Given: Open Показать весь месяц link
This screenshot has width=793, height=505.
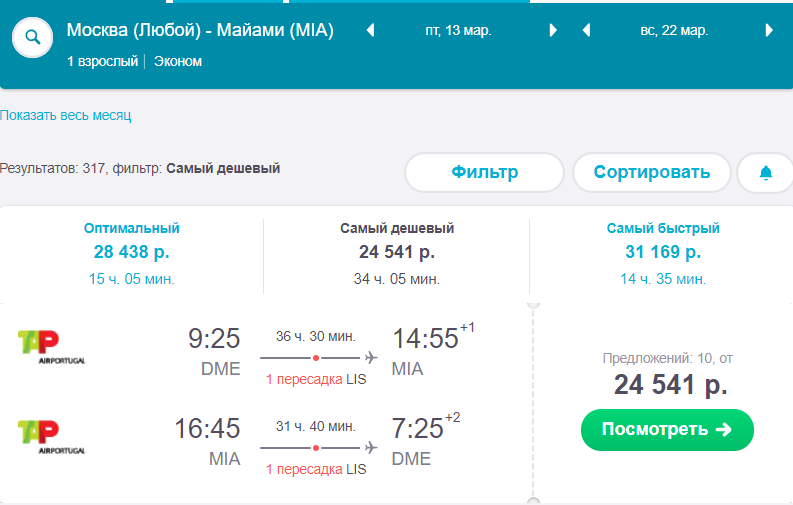Looking at the screenshot, I should [65, 115].
